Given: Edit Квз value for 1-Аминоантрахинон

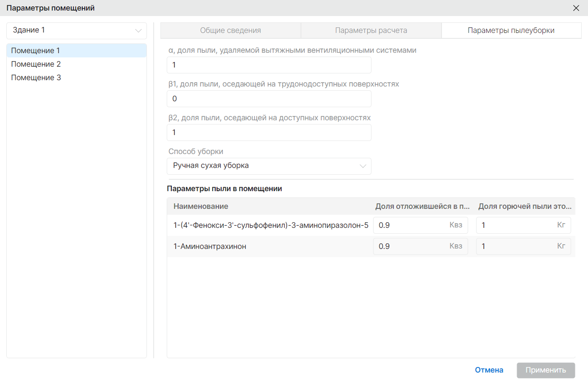Looking at the screenshot, I should [x=420, y=246].
